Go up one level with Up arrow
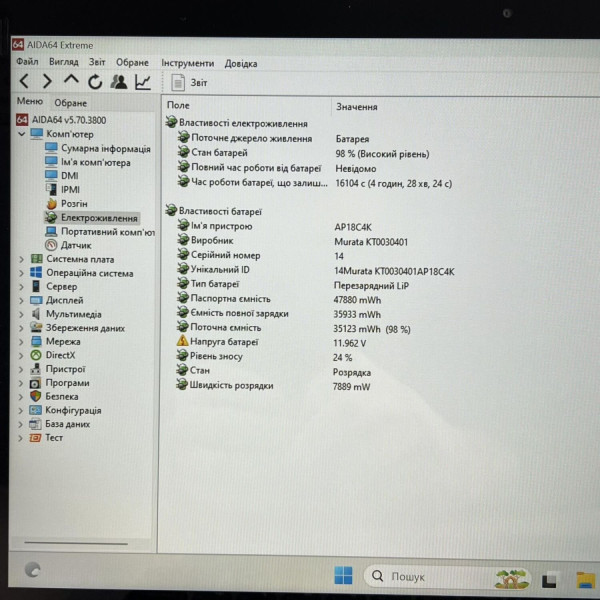The height and width of the screenshot is (600, 600). 71,80
